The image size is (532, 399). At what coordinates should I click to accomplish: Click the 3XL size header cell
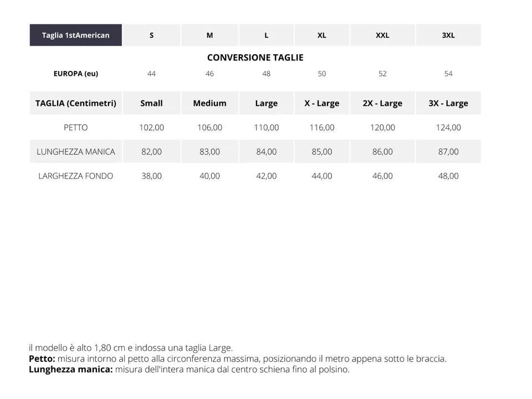coord(448,35)
